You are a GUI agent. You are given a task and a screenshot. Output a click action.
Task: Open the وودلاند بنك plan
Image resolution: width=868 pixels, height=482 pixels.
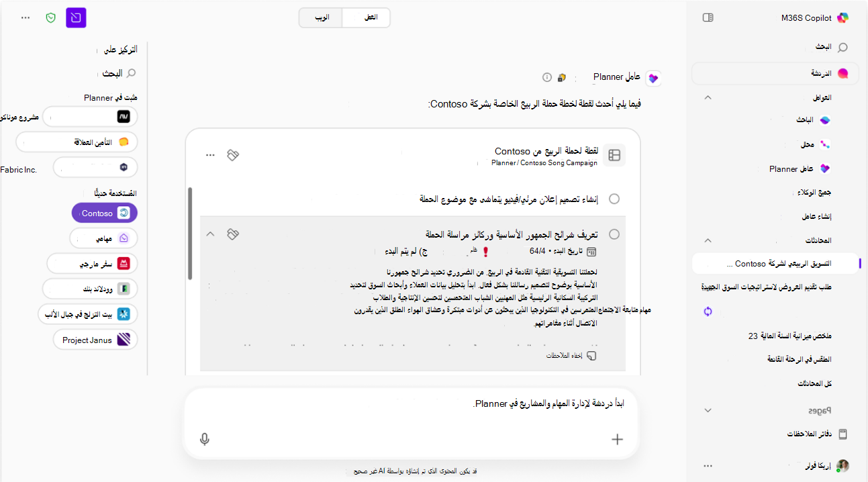[x=90, y=289]
